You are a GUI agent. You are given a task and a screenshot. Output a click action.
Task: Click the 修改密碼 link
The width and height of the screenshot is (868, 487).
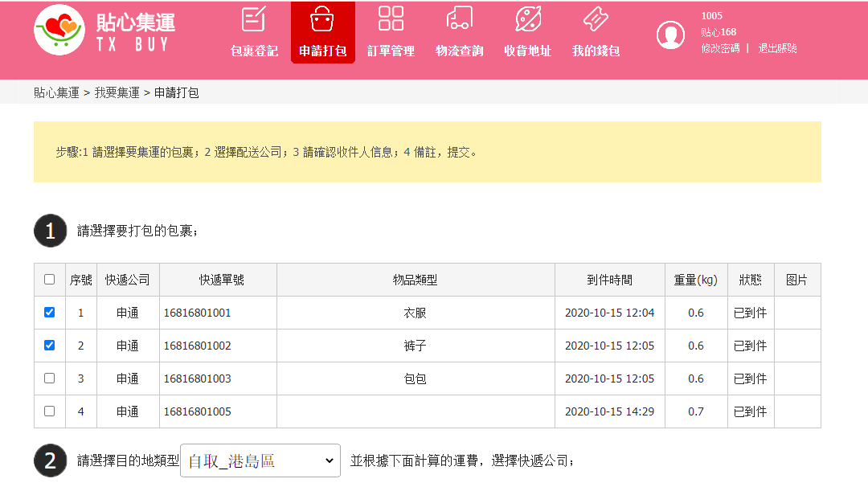720,48
